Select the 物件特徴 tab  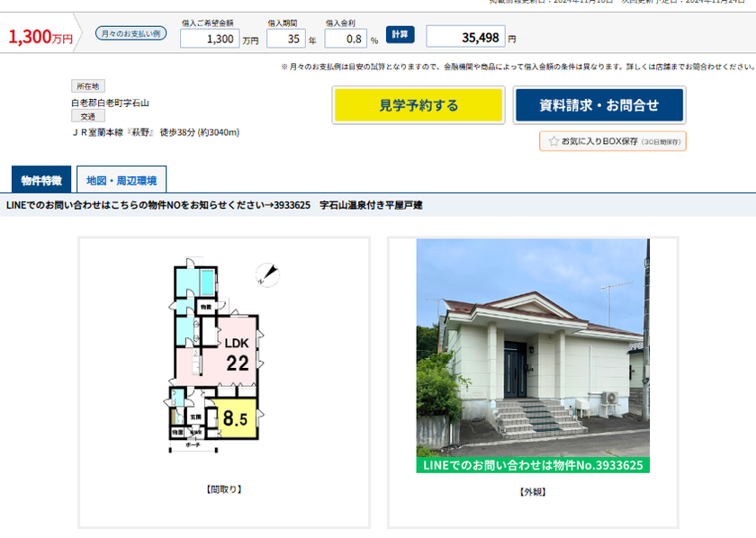tap(40, 180)
